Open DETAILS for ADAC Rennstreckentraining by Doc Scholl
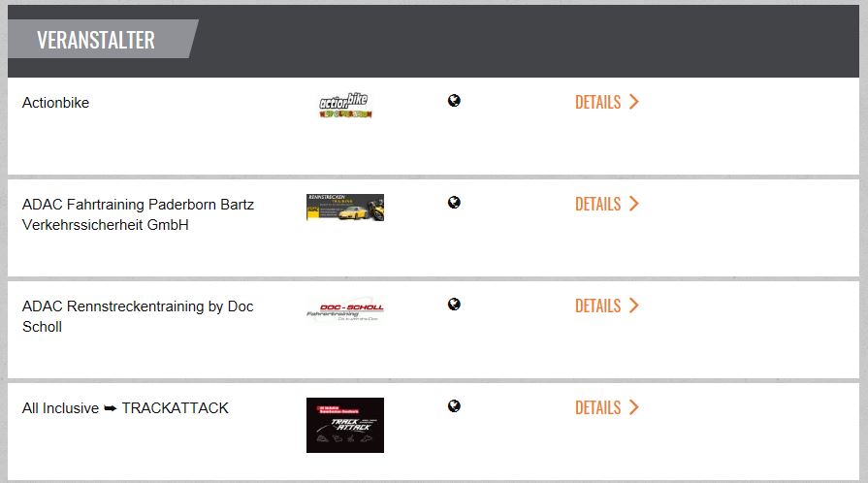This screenshot has height=483, width=868. coord(597,306)
